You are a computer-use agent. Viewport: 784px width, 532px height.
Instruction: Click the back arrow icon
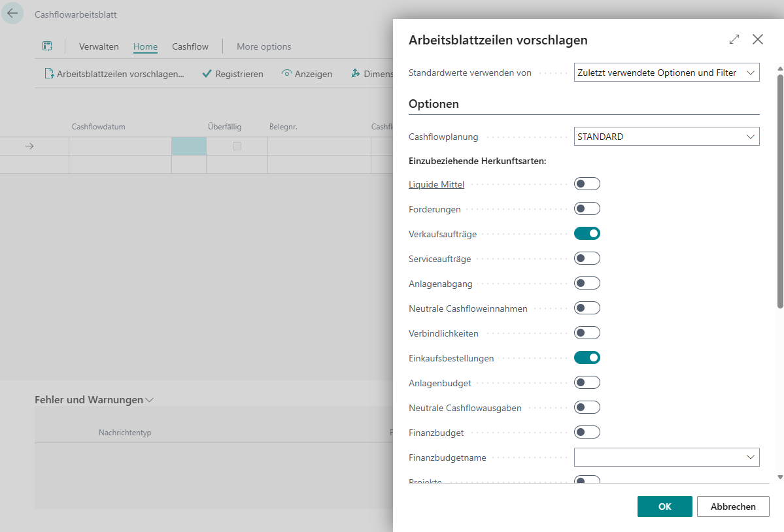(x=12, y=14)
